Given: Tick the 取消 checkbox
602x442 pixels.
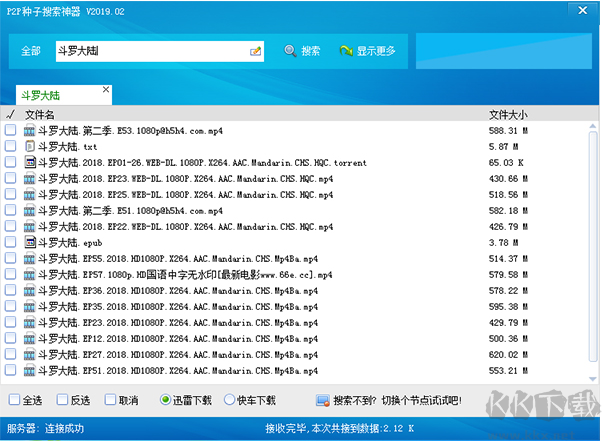Looking at the screenshot, I should [110, 400].
